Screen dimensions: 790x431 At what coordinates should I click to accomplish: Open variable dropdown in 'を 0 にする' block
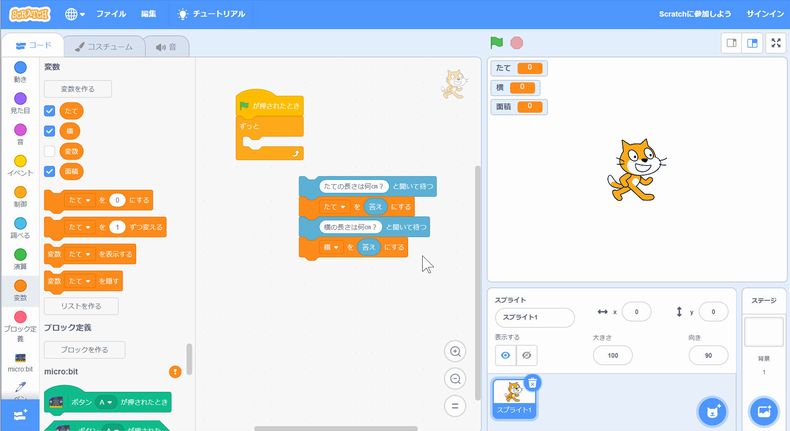pos(81,199)
